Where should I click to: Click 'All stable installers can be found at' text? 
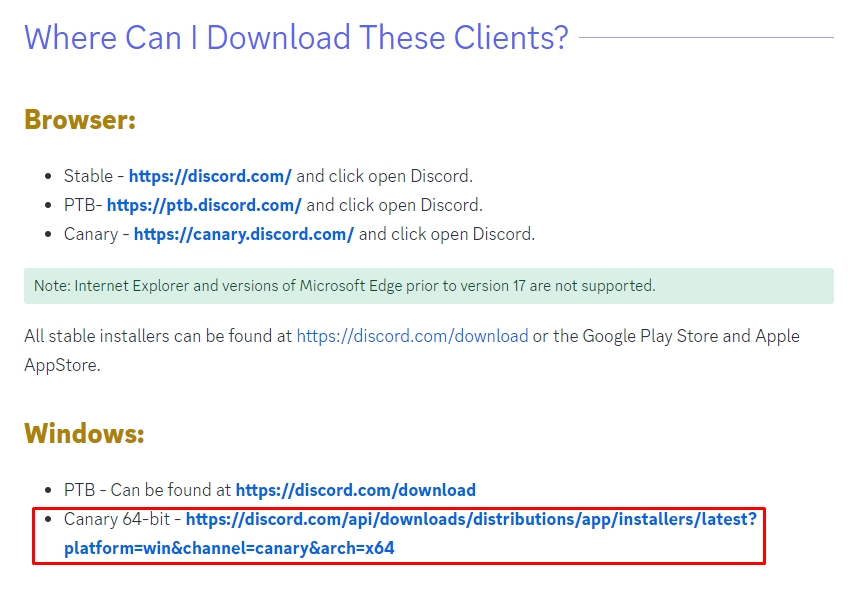[x=158, y=336]
